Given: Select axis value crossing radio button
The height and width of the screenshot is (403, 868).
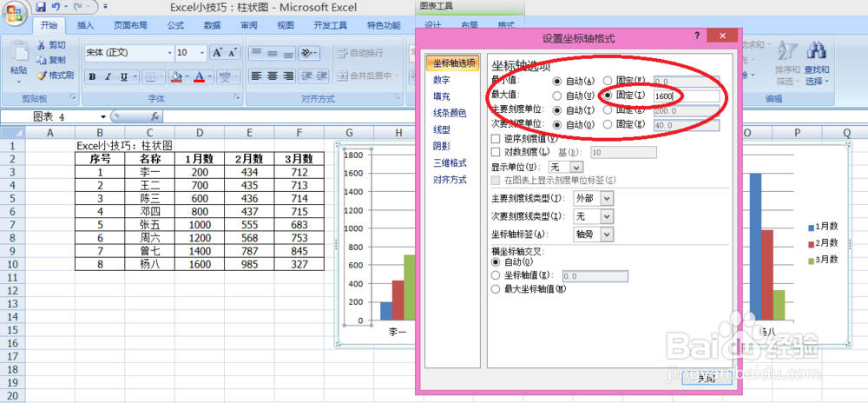Looking at the screenshot, I should [x=496, y=275].
